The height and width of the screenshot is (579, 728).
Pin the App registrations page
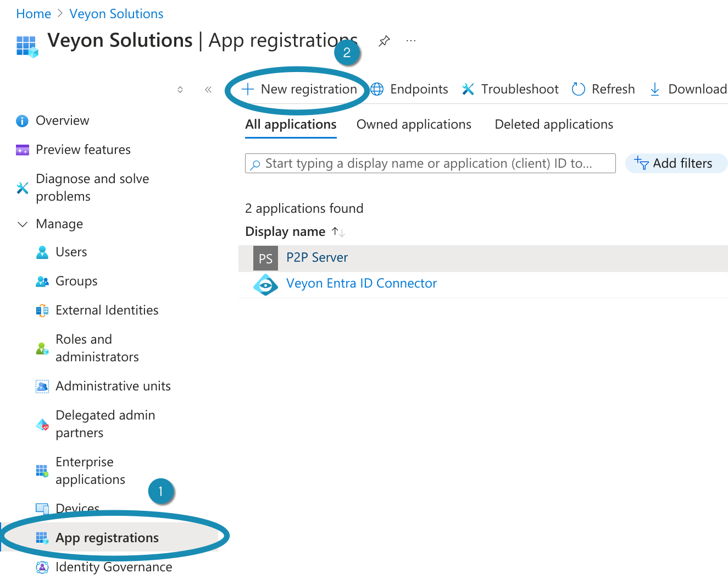[x=384, y=41]
